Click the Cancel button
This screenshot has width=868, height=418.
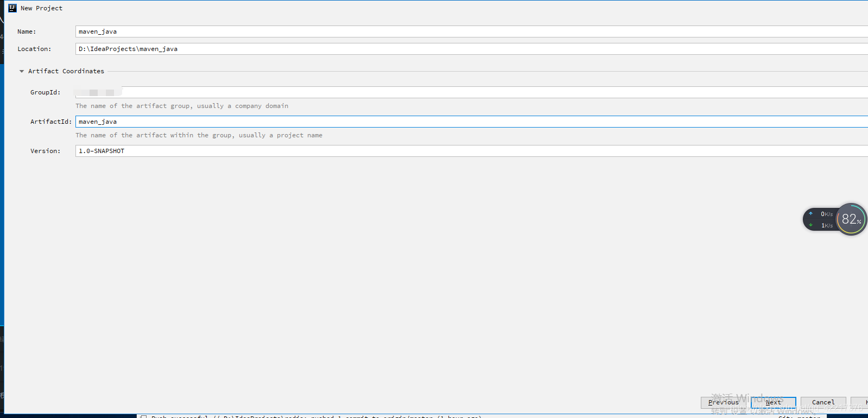(823, 402)
